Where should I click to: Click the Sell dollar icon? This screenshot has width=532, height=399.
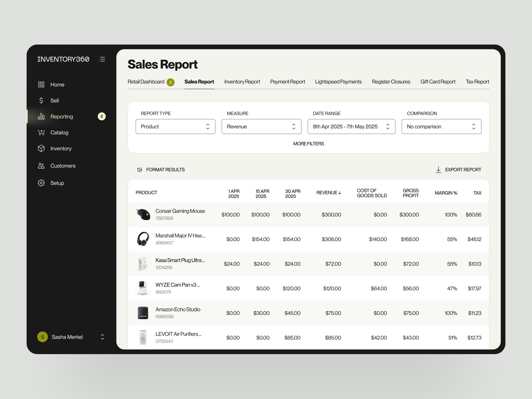41,100
